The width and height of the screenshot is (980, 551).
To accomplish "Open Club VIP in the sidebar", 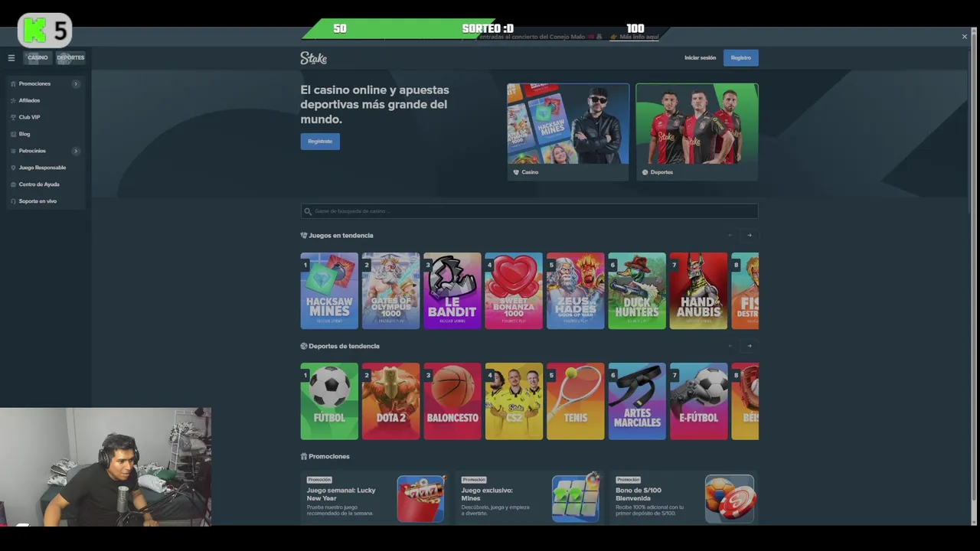I will (x=29, y=117).
